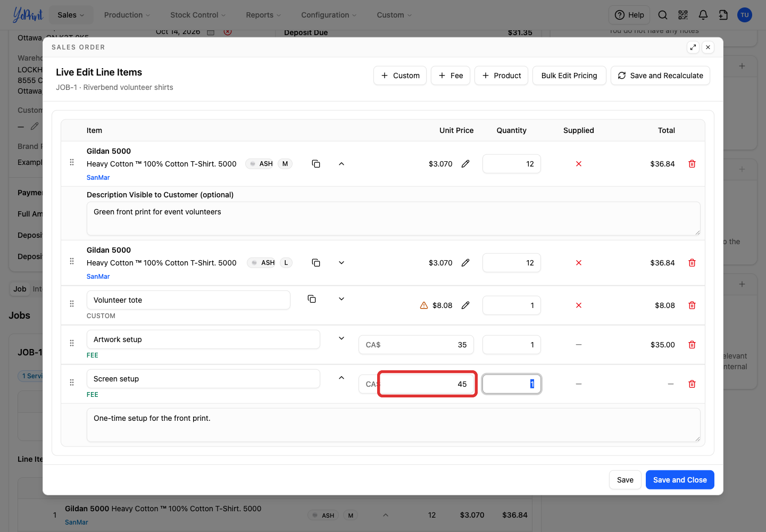Image resolution: width=766 pixels, height=532 pixels.
Task: Click the ASH color chip on the size M row
Action: point(261,164)
